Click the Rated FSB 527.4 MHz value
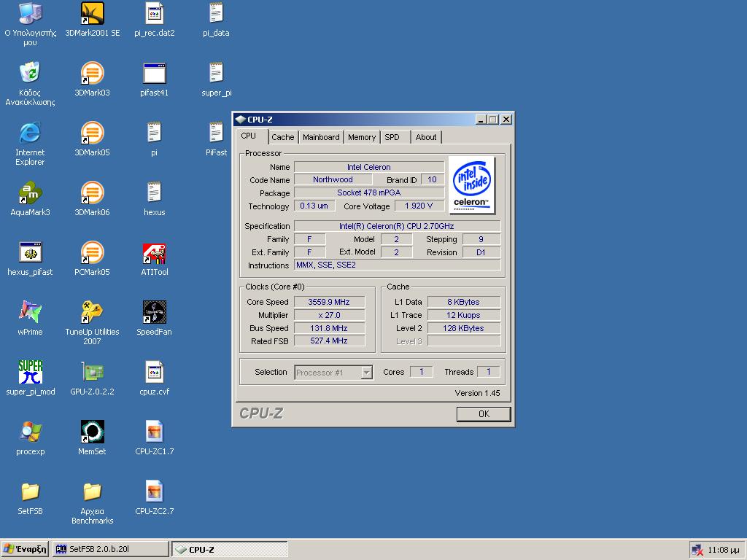 point(329,341)
